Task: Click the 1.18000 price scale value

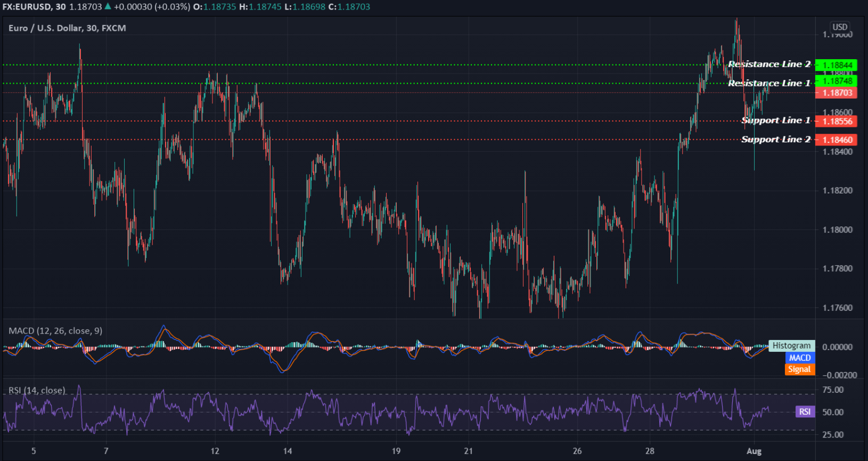Action: click(838, 230)
